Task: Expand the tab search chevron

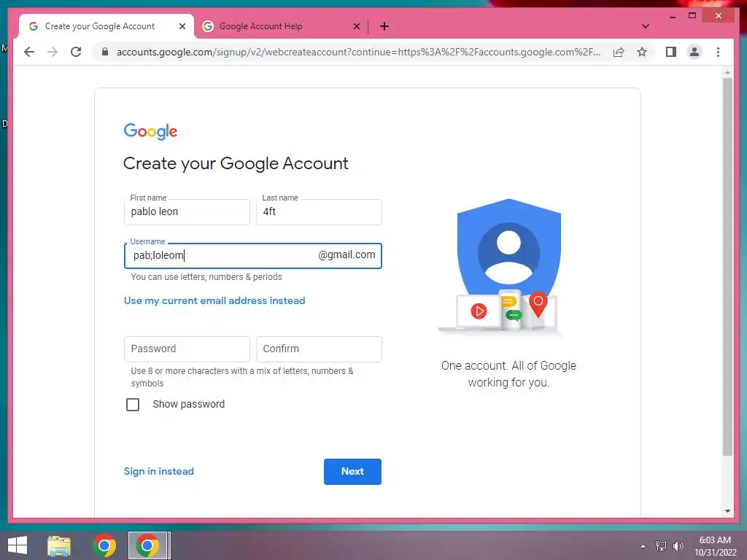Action: point(646,26)
